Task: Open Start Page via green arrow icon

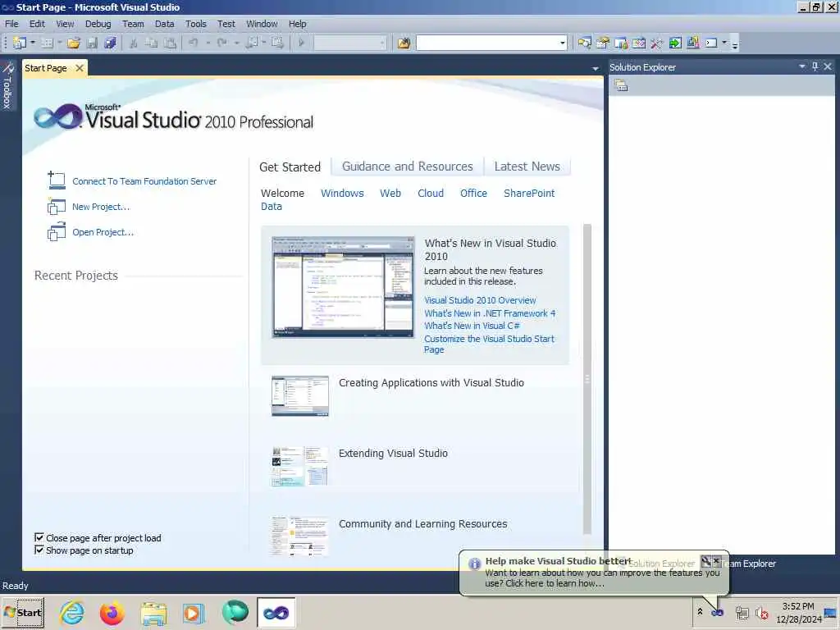Action: pos(675,43)
